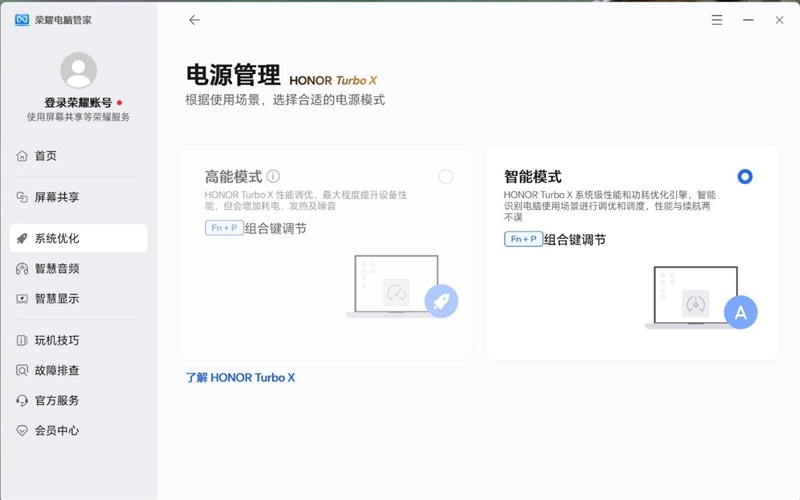Image resolution: width=800 pixels, height=500 pixels.
Task: Click the back arrow icon
Action: pyautogui.click(x=194, y=20)
